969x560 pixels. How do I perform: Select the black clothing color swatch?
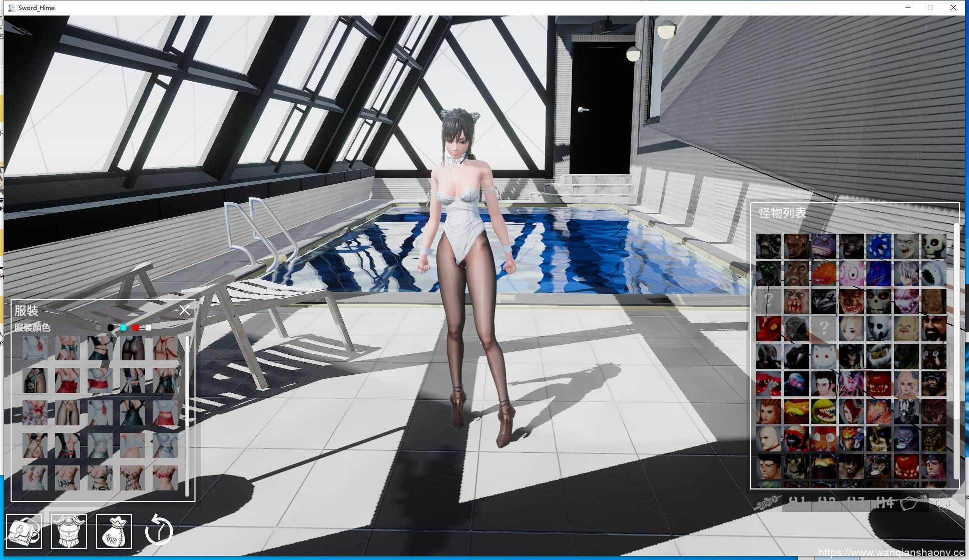tap(111, 327)
